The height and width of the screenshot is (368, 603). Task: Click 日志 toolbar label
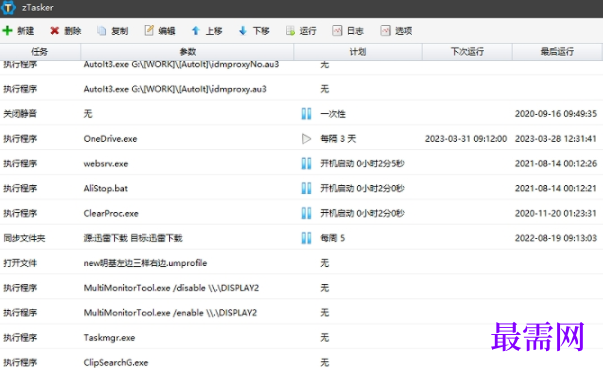[x=355, y=31]
